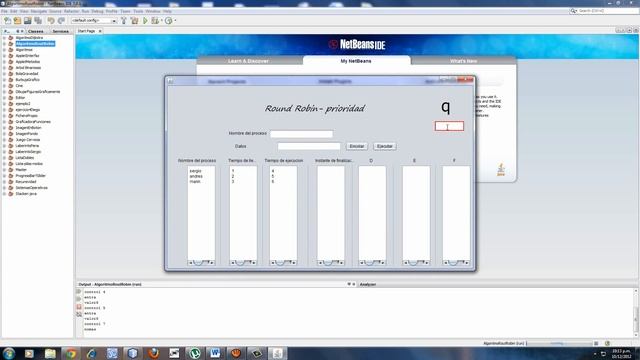The height and width of the screenshot is (360, 640).
Task: Click horizontal scrollbar under 'Nombre del proceso' list
Action: click(201, 263)
